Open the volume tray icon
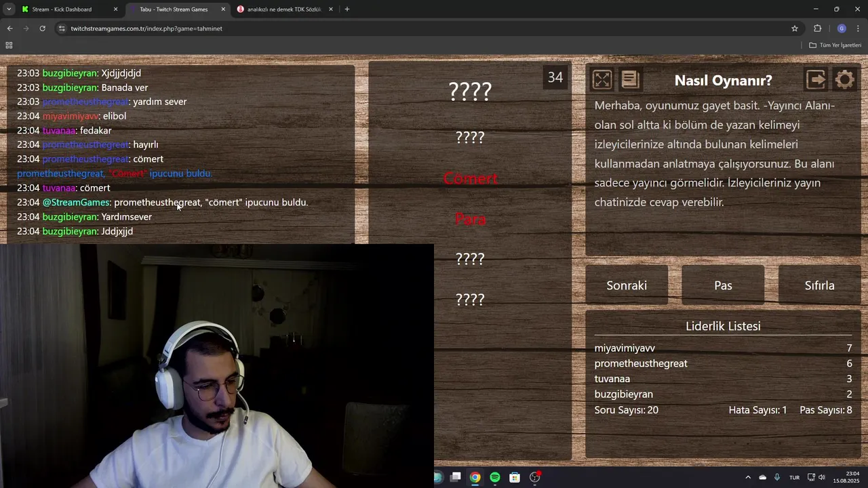The width and height of the screenshot is (868, 488). (822, 477)
